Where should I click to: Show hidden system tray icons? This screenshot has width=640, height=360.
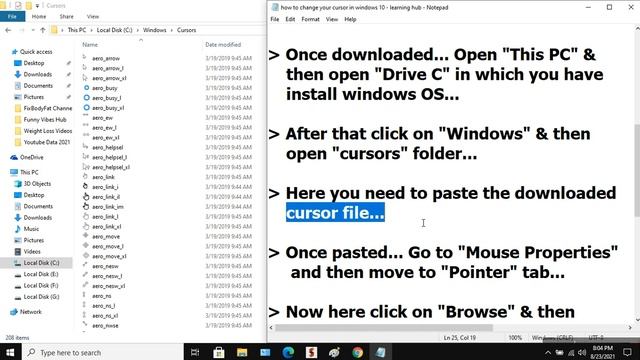[x=548, y=352]
